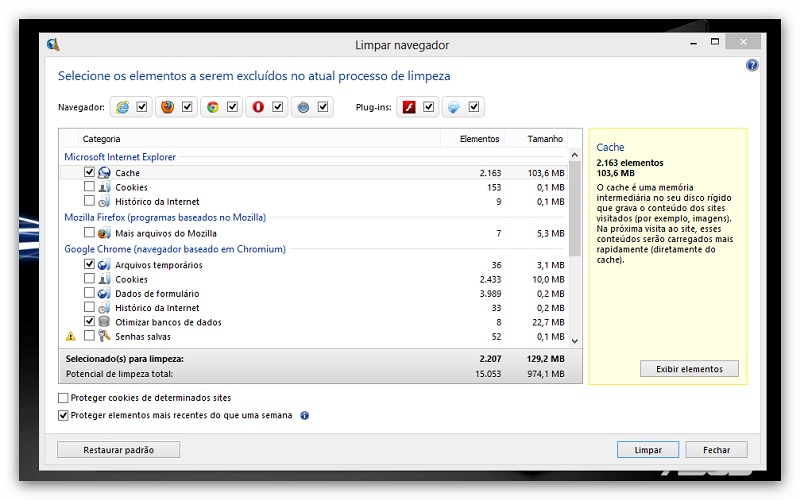Image resolution: width=800 pixels, height=500 pixels.
Task: Click the "Restaurar padrão" button
Action: pyautogui.click(x=119, y=450)
